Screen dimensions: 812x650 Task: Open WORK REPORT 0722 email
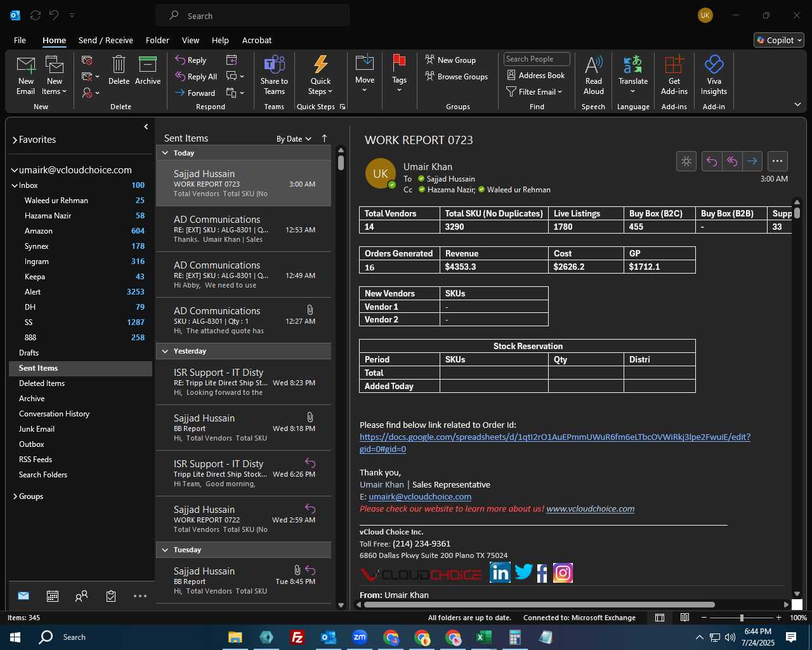244,519
